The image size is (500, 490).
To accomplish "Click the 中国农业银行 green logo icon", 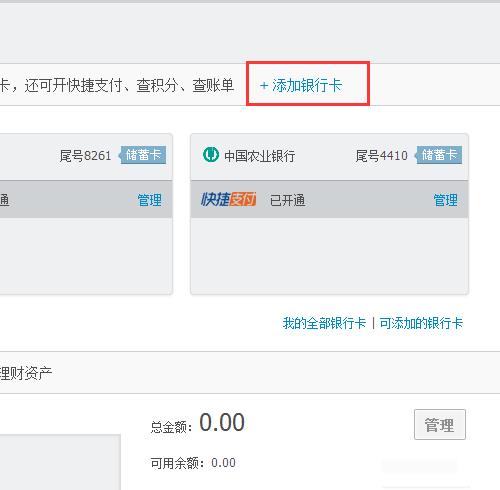I will (211, 155).
